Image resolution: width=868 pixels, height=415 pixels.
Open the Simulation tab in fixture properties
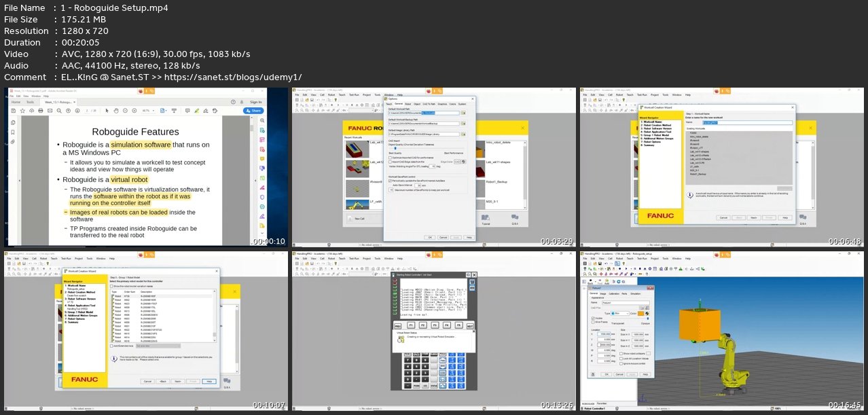click(x=636, y=293)
